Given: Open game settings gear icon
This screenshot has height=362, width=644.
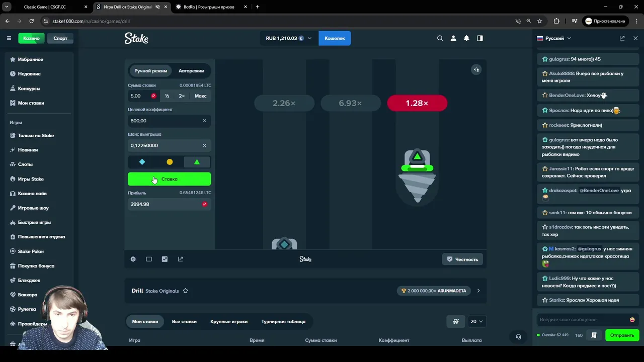Looking at the screenshot, I should [x=133, y=259].
